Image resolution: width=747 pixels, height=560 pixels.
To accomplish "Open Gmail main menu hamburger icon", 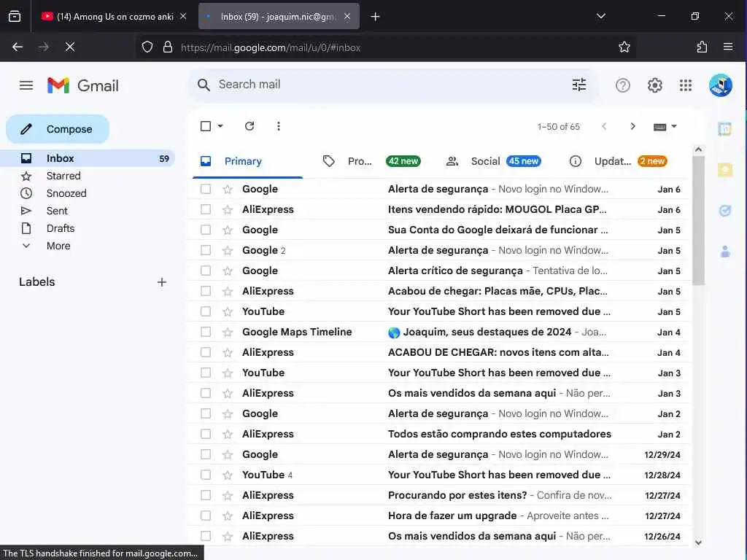I will click(26, 86).
